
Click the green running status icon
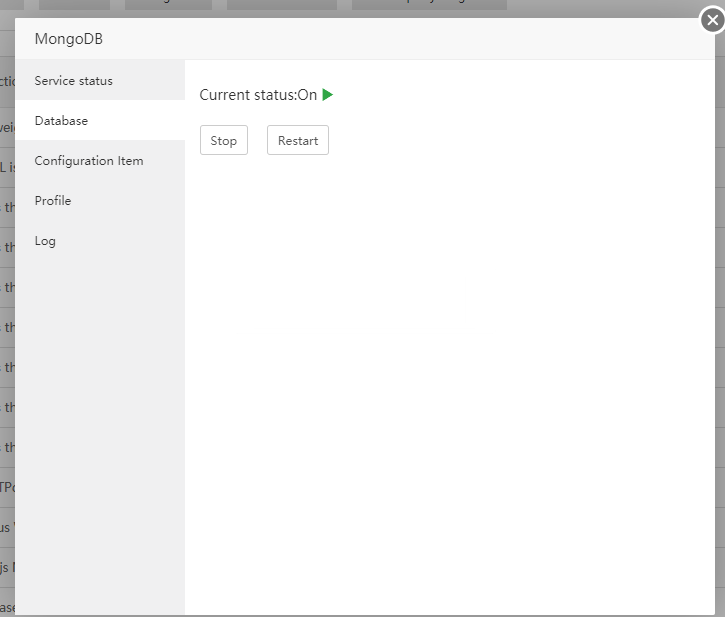[x=328, y=95]
